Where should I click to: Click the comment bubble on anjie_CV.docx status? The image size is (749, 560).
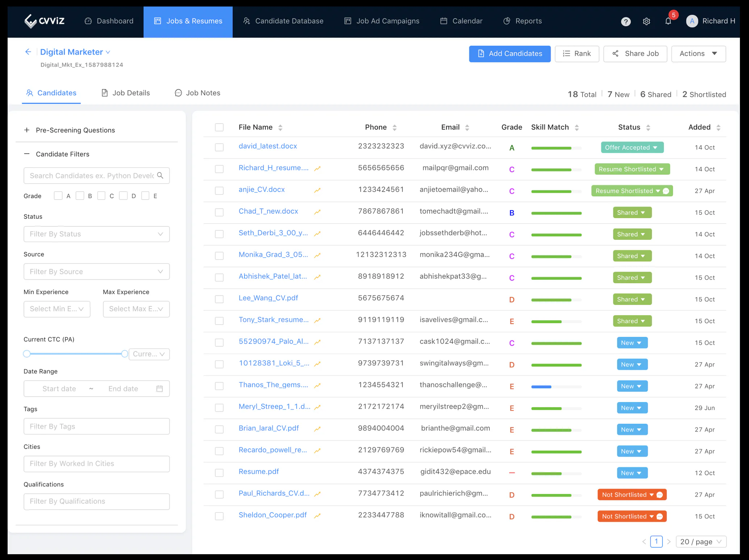(x=666, y=191)
